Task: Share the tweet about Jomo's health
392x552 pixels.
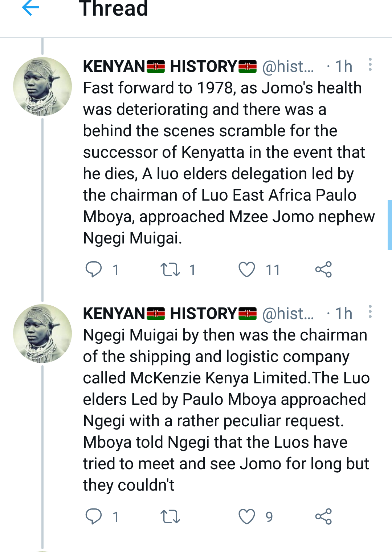Action: (x=323, y=270)
